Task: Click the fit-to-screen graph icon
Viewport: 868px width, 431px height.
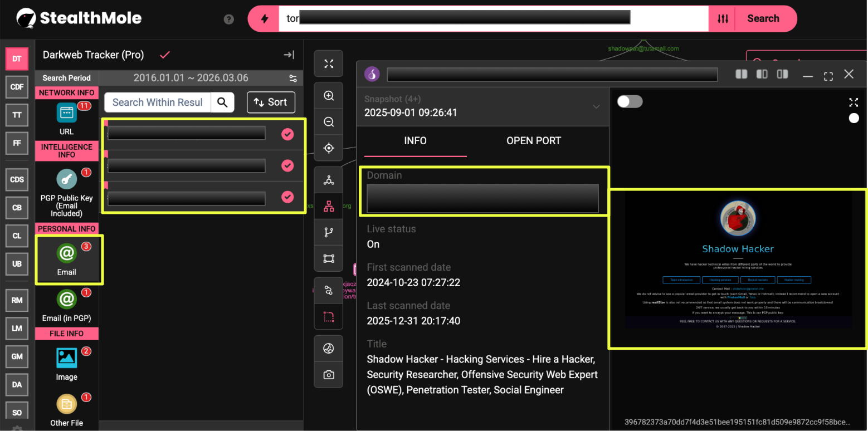Action: [329, 64]
